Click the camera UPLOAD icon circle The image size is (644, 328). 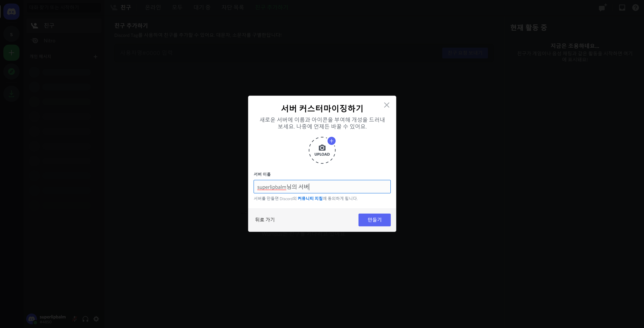click(322, 150)
